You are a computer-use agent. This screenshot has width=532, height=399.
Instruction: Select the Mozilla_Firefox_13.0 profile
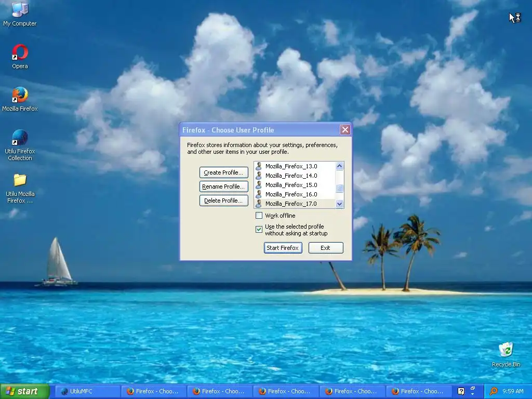click(x=295, y=166)
